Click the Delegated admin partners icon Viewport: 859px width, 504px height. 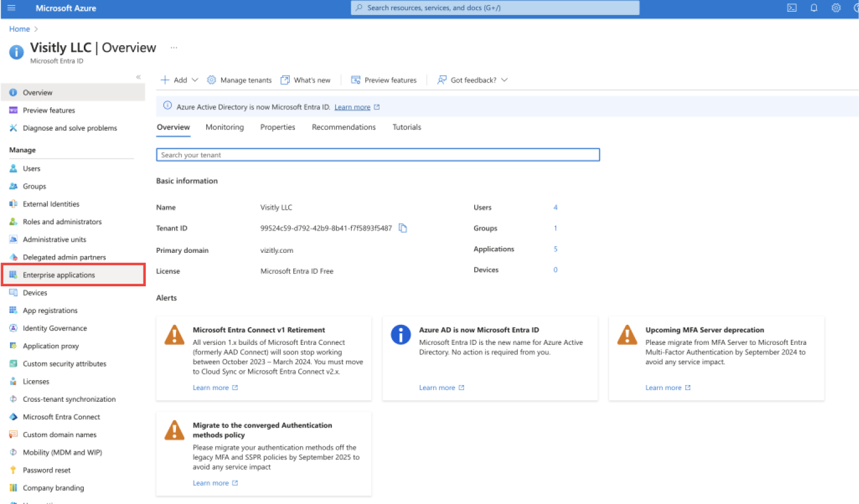(13, 257)
